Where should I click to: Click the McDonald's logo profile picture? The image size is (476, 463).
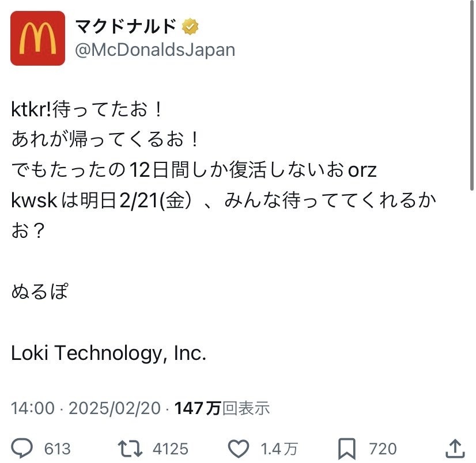point(37,38)
